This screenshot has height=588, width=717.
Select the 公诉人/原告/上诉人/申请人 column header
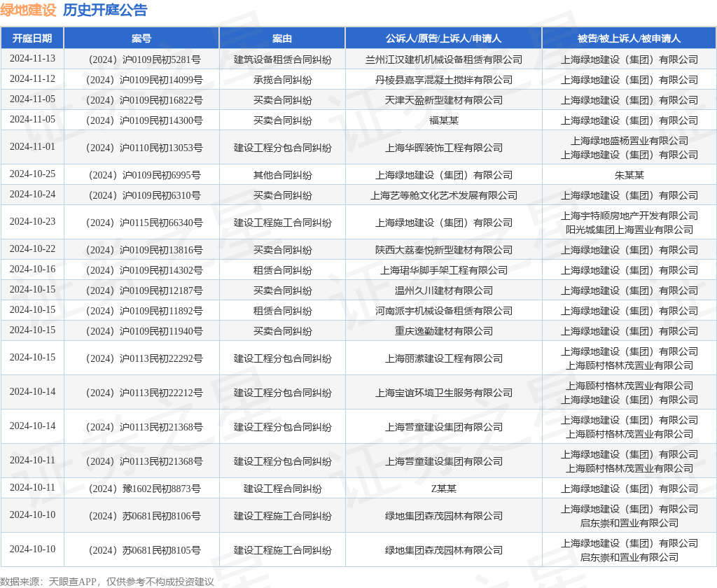click(443, 38)
